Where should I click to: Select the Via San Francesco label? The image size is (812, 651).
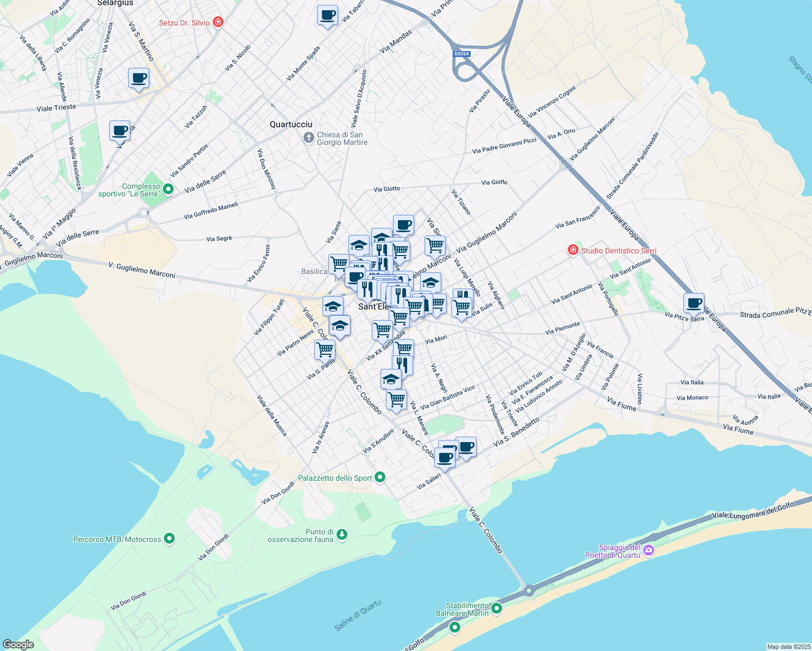[x=578, y=217]
